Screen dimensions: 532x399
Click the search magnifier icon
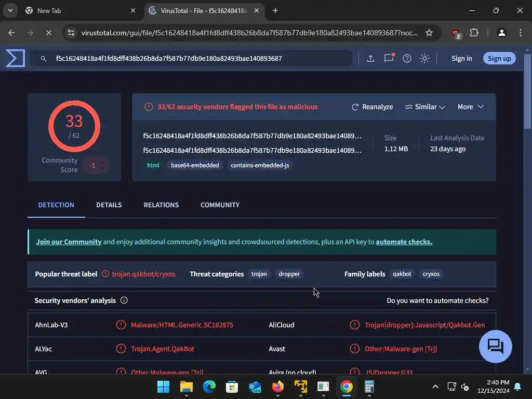[x=44, y=58]
